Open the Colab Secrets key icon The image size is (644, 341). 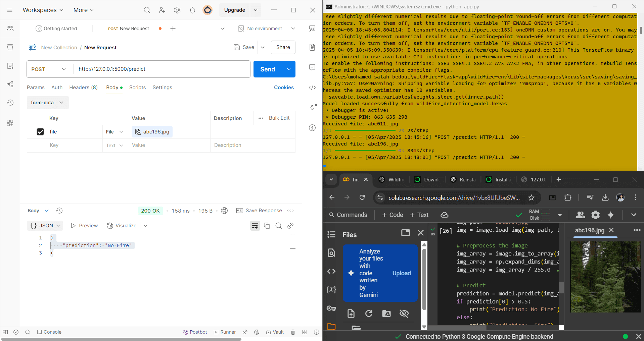(x=331, y=308)
